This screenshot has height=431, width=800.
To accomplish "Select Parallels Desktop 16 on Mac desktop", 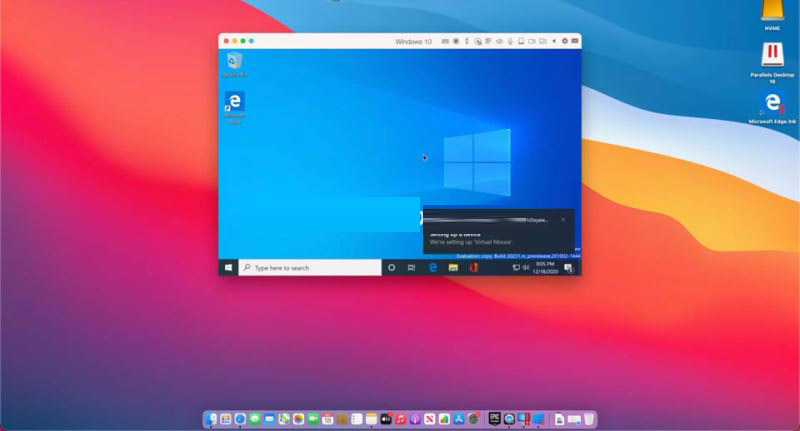I will [772, 63].
